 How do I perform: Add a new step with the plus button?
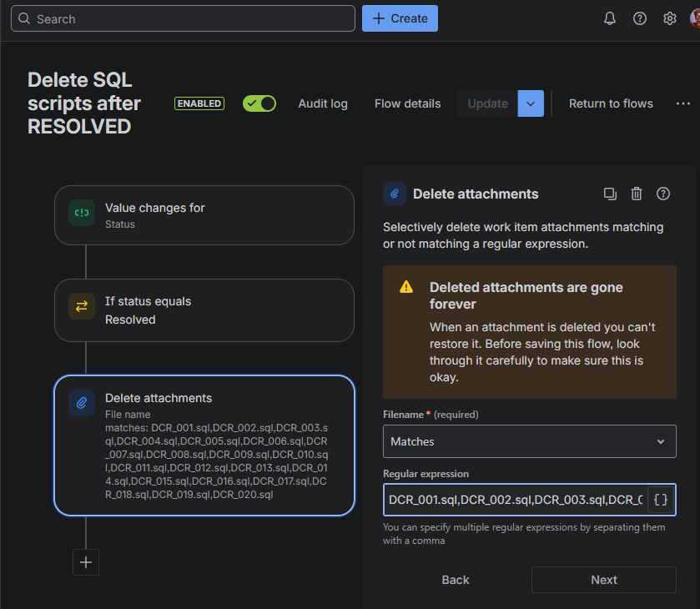pos(86,562)
